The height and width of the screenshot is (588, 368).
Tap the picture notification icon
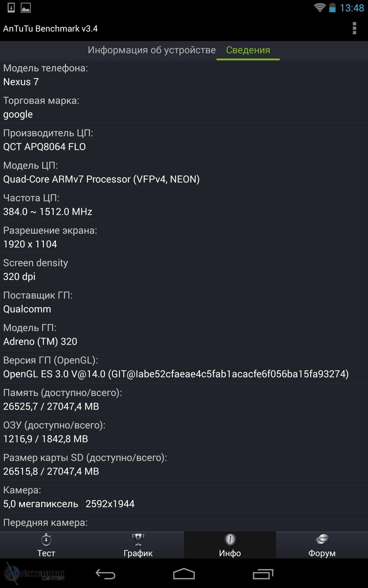26,8
